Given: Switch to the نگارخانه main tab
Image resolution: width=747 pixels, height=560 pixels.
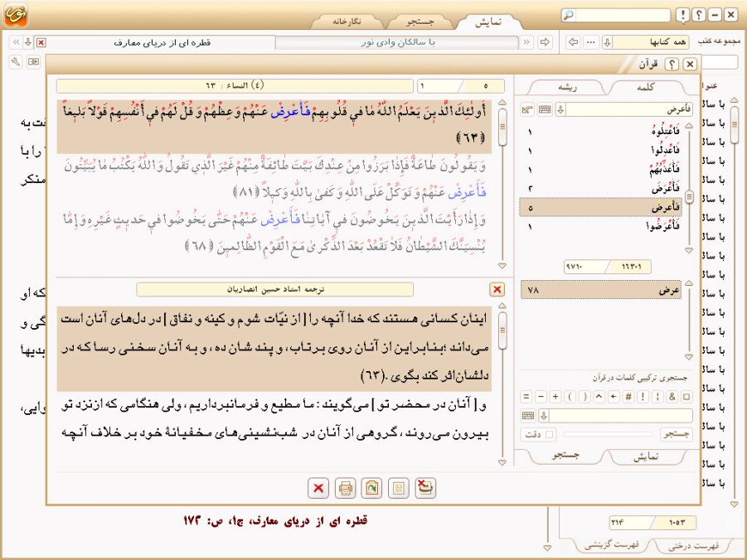Looking at the screenshot, I should pos(347,22).
